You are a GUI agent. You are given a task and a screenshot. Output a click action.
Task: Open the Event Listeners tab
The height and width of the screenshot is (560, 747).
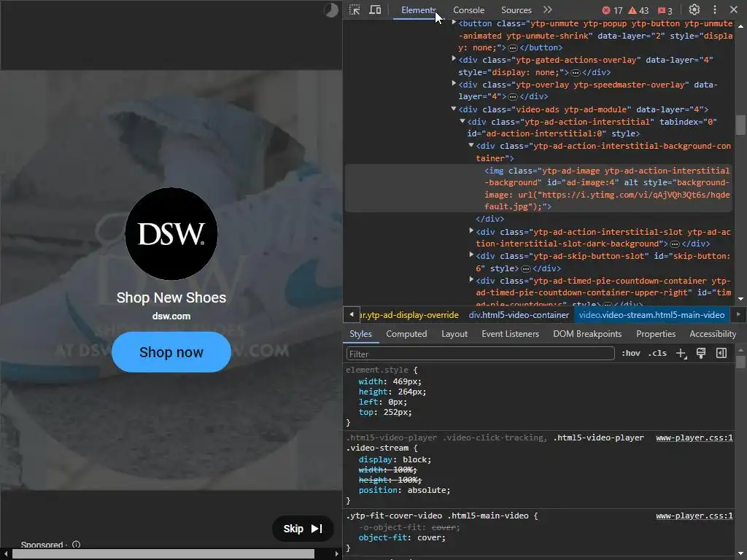click(510, 334)
